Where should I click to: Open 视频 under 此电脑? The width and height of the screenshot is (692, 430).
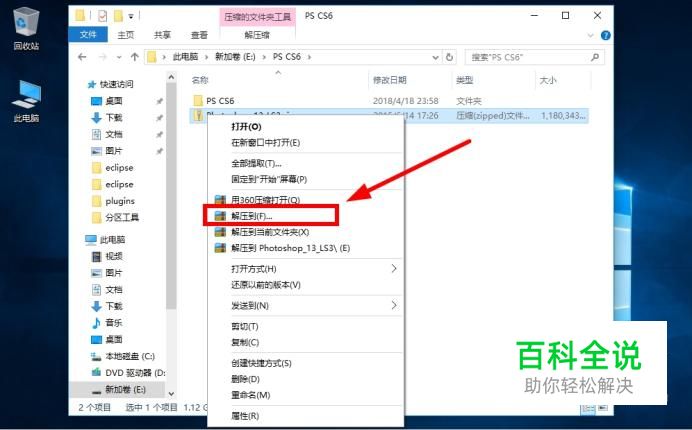pos(113,256)
